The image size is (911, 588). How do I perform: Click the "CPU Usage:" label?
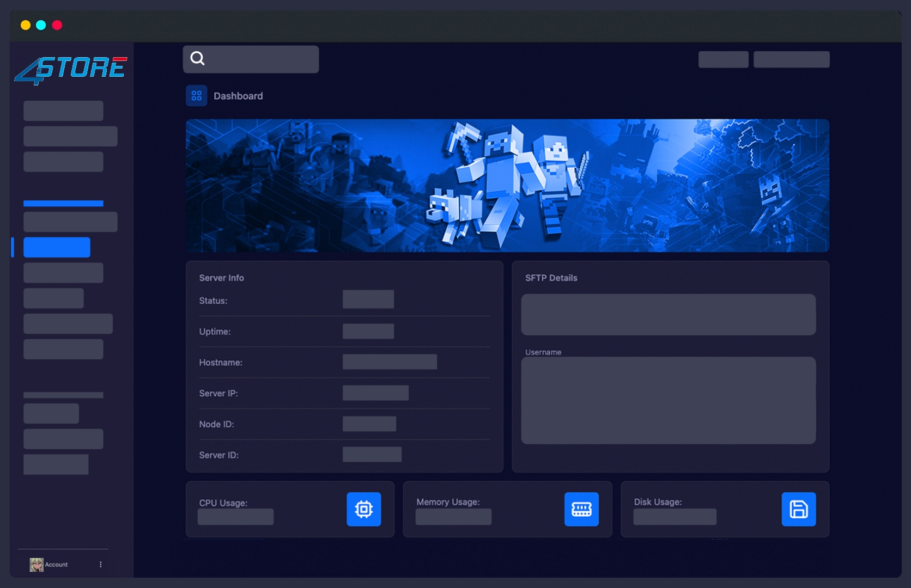pyautogui.click(x=223, y=503)
